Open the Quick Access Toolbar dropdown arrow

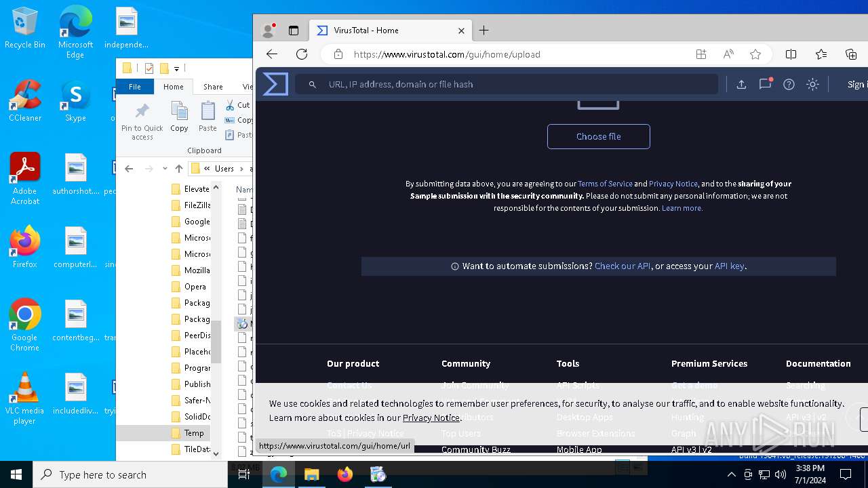pos(176,68)
